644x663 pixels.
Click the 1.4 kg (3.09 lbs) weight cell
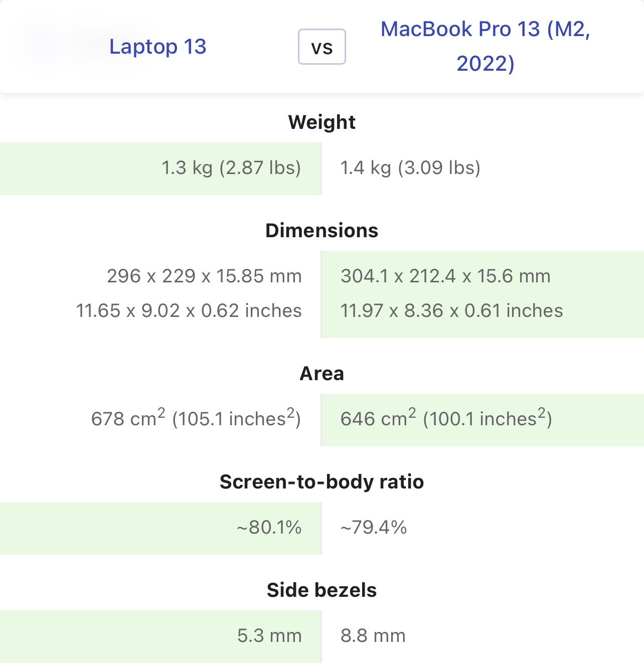[x=482, y=169]
